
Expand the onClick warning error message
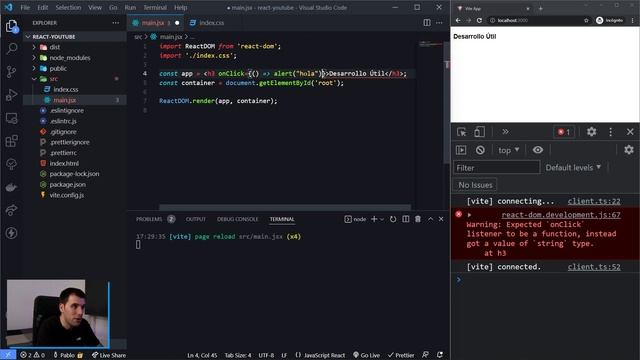click(x=469, y=215)
